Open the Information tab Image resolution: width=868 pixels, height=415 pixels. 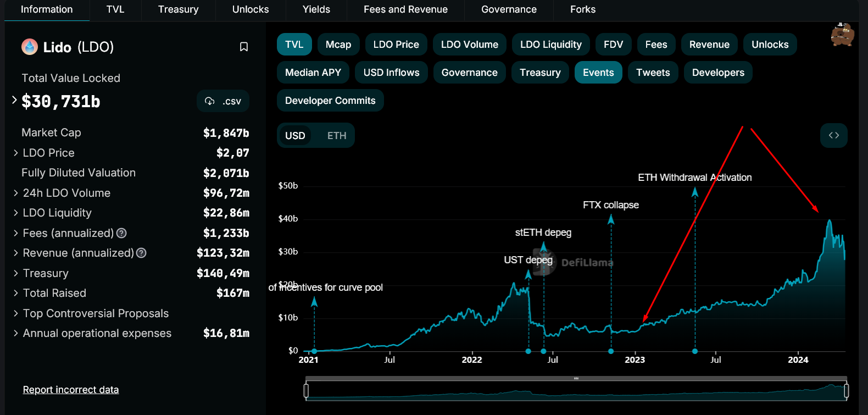coord(47,9)
